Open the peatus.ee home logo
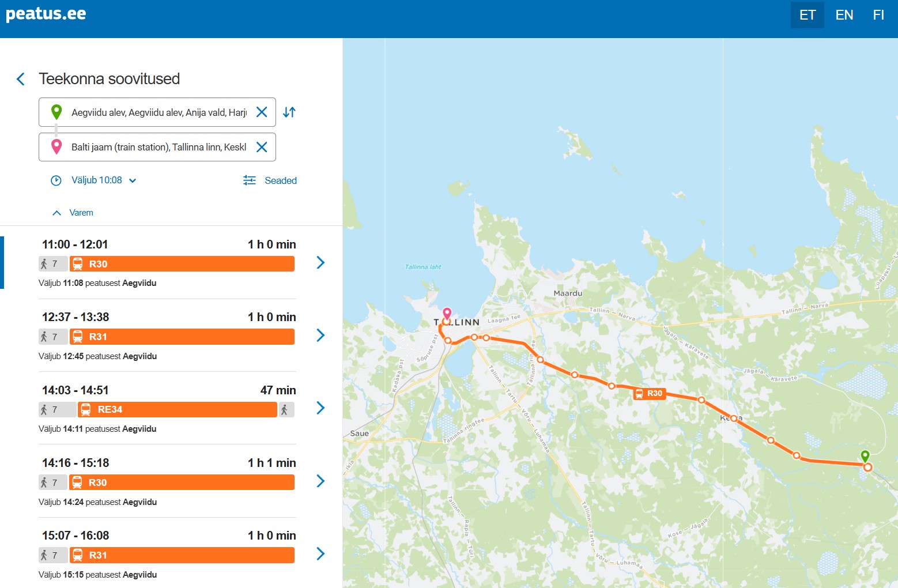 pos(46,14)
